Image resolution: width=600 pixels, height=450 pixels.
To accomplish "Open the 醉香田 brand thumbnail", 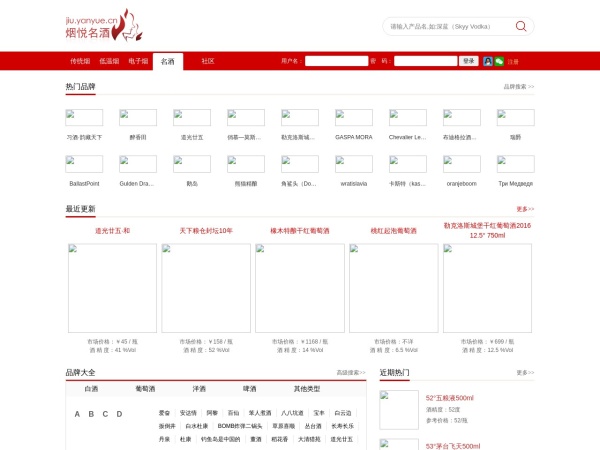I will click(x=138, y=117).
